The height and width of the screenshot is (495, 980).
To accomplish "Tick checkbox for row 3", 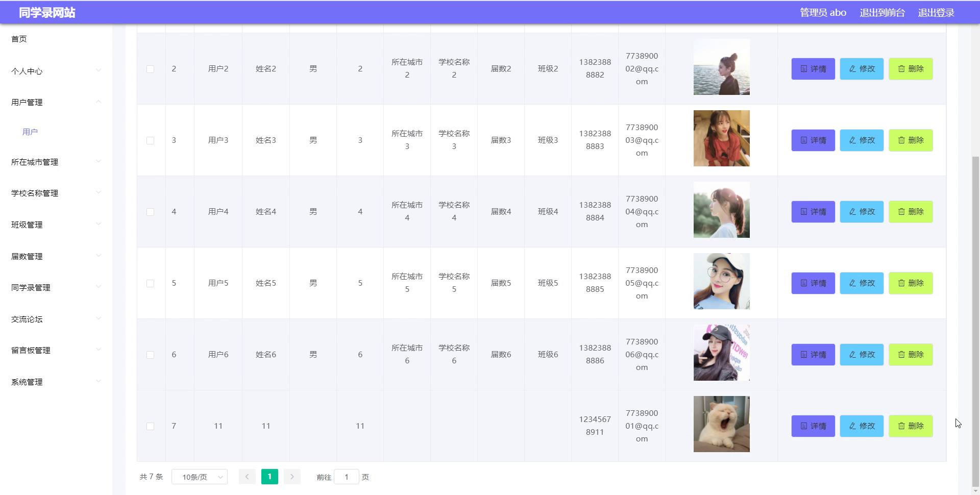I will (150, 140).
